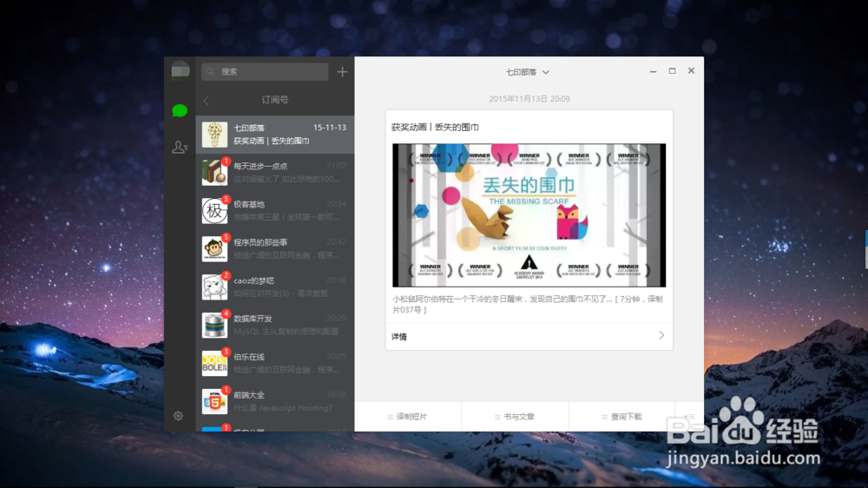Minimize the WeChat window
The width and height of the screenshot is (868, 488).
(654, 71)
